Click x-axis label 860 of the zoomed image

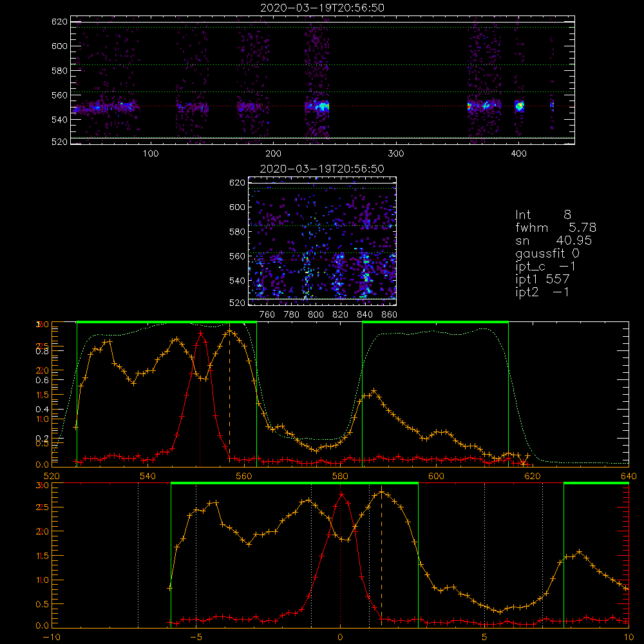point(390,315)
